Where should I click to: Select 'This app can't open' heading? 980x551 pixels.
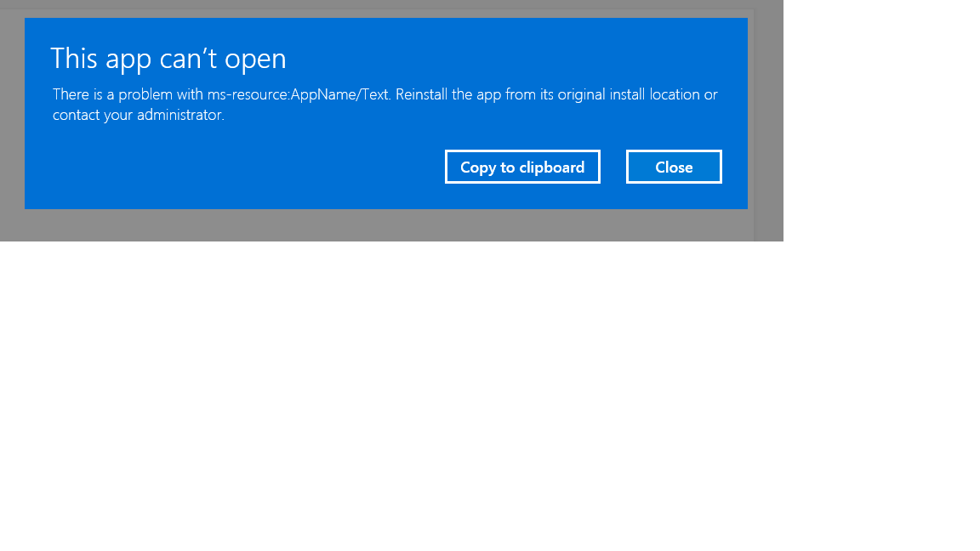(168, 59)
